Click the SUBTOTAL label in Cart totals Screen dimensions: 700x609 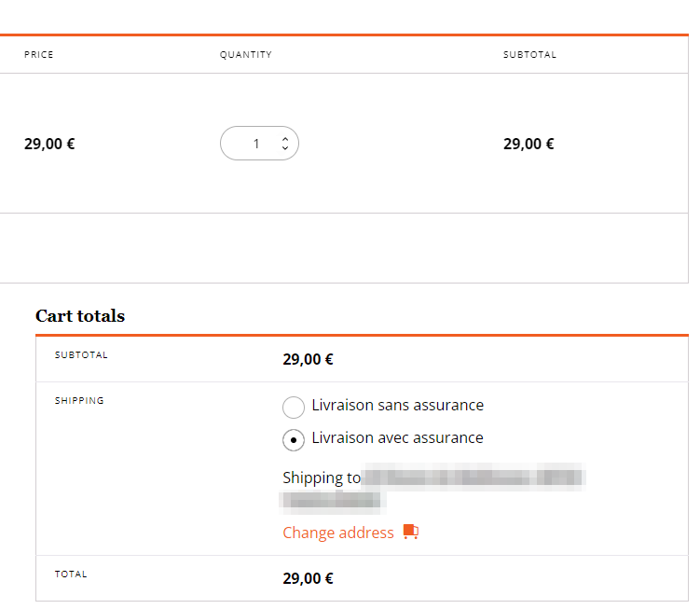click(81, 354)
